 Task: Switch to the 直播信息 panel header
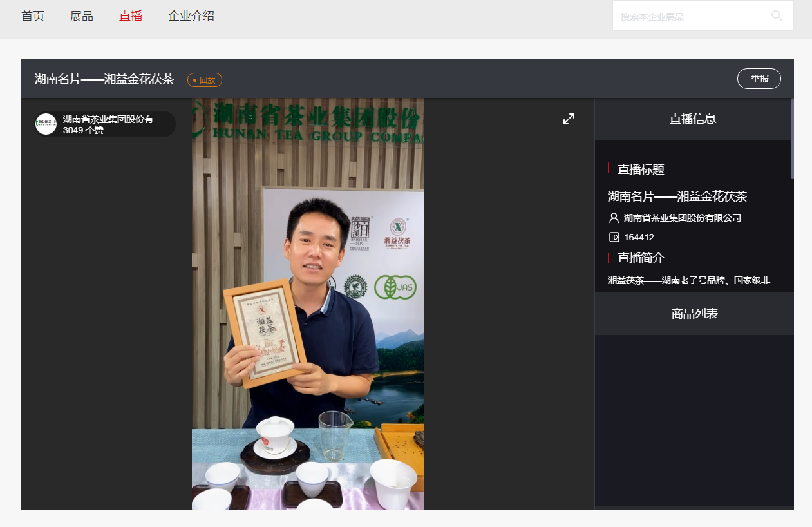pyautogui.click(x=693, y=119)
